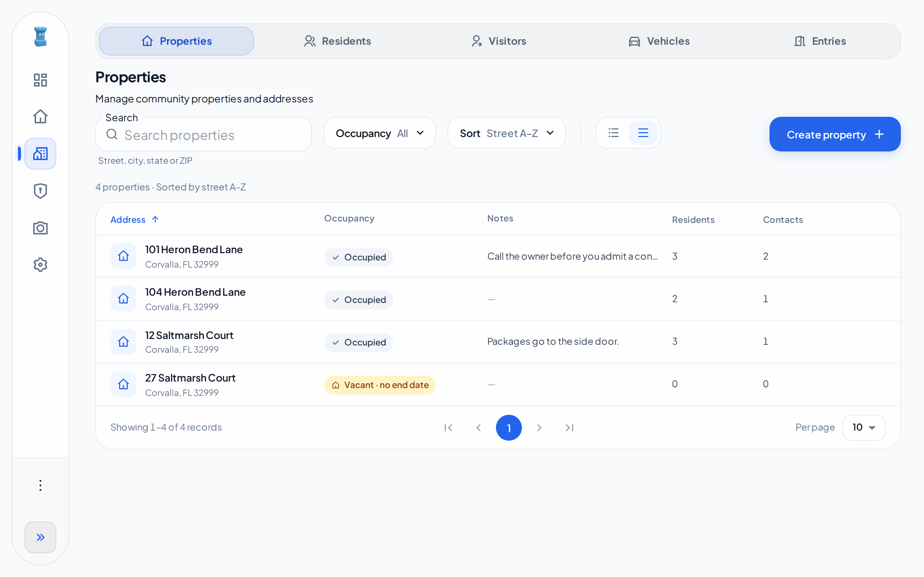Toggle Address column sort direction
Image resolution: width=924 pixels, height=577 pixels.
click(x=134, y=219)
